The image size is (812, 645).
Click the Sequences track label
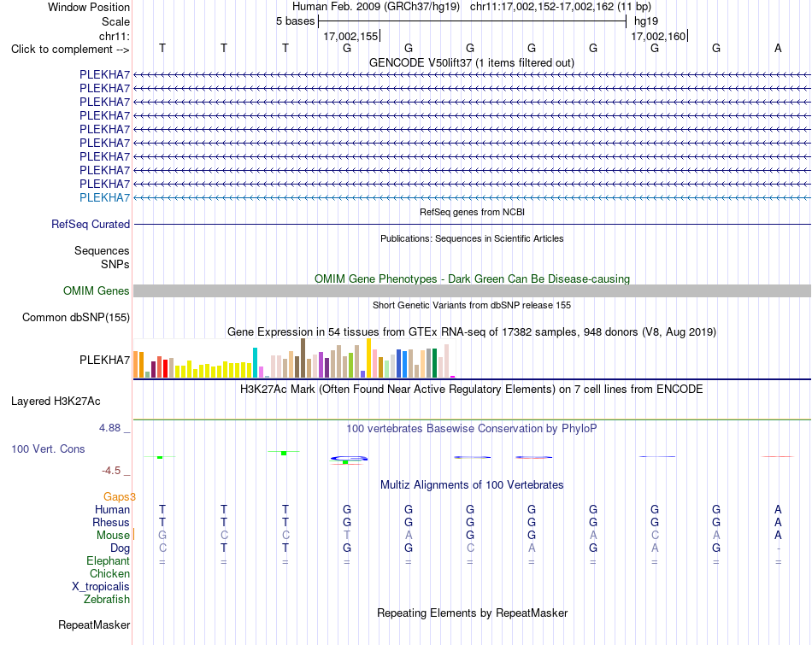[x=102, y=250]
